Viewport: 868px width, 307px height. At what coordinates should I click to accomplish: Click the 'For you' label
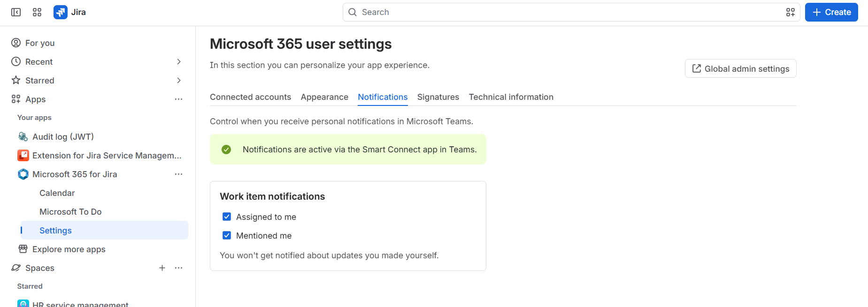coord(40,43)
